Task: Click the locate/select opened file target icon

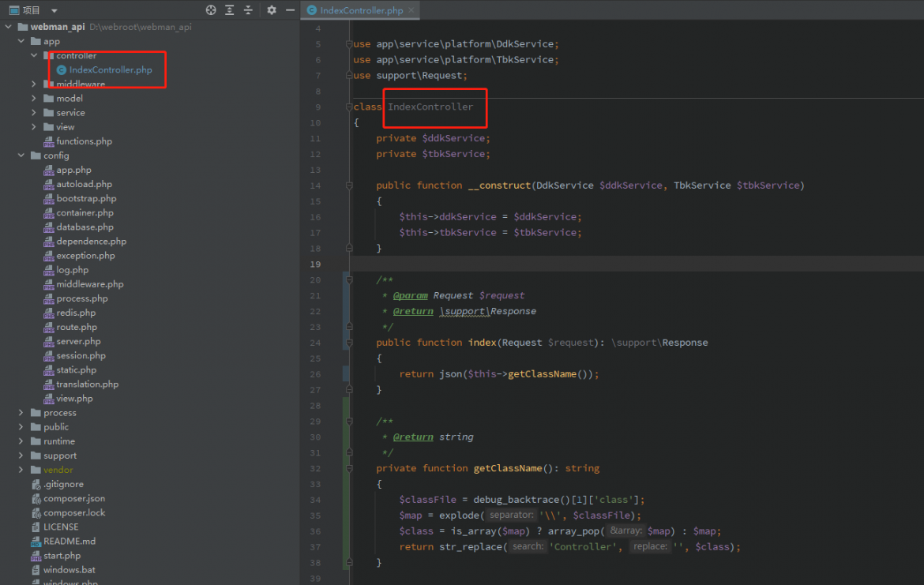Action: [210, 10]
